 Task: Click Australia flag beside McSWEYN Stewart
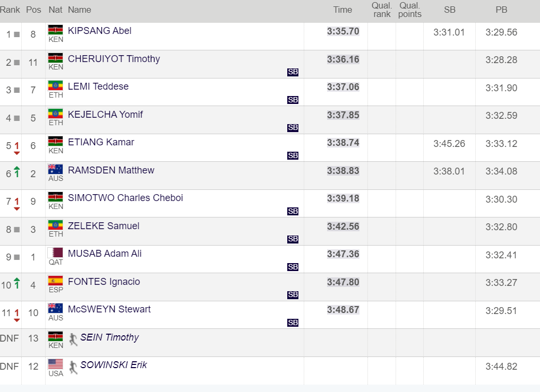[x=55, y=309]
